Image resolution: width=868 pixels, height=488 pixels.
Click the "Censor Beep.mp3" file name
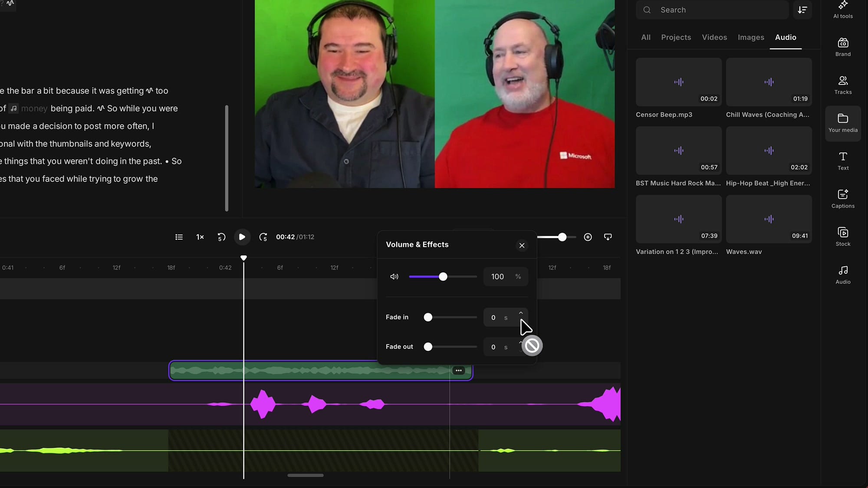coord(664,115)
